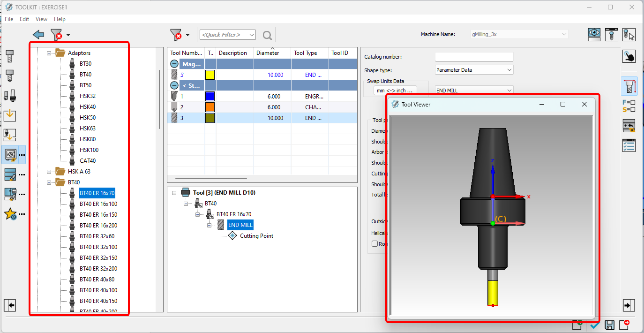Click the Description column header

point(235,53)
